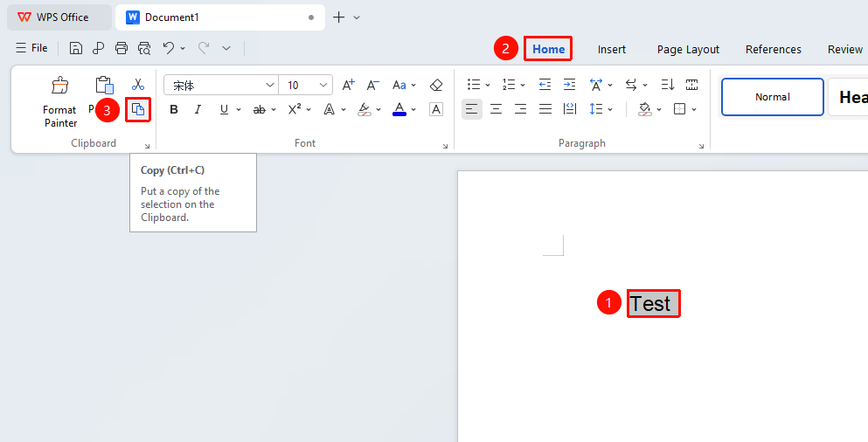Viewport: 868px width, 442px height.
Task: Click the Character Border icon
Action: 436,109
